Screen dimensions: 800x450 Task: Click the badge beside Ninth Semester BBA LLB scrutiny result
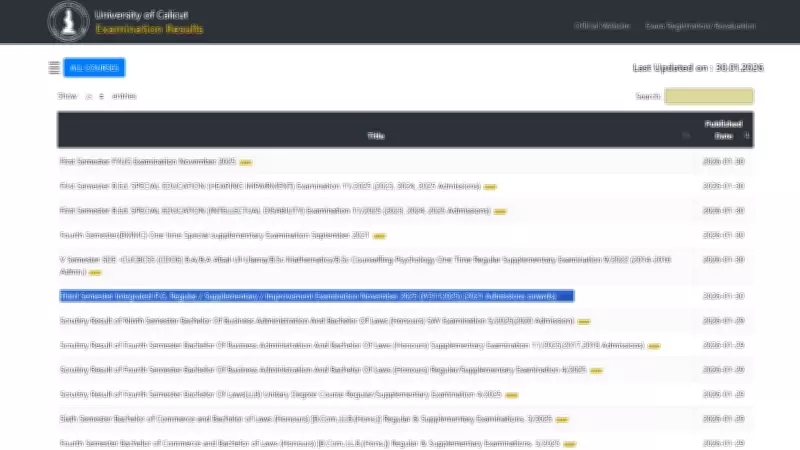point(584,322)
